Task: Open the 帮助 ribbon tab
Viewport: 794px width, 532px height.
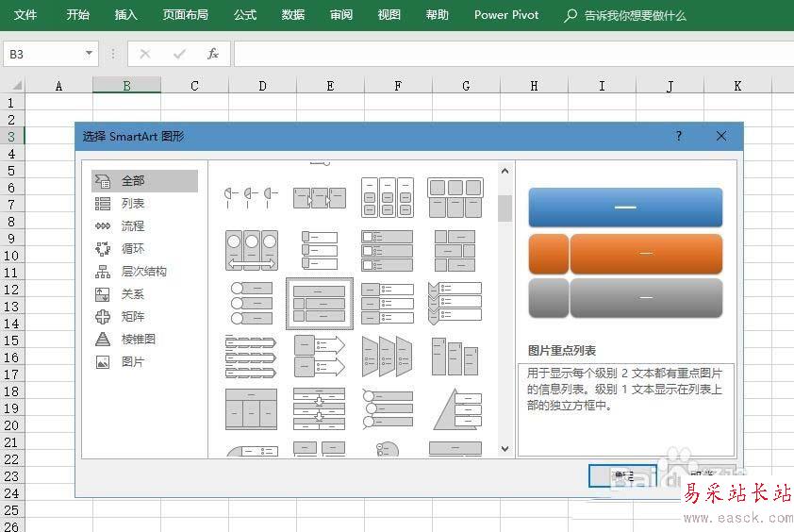Action: pyautogui.click(x=438, y=15)
